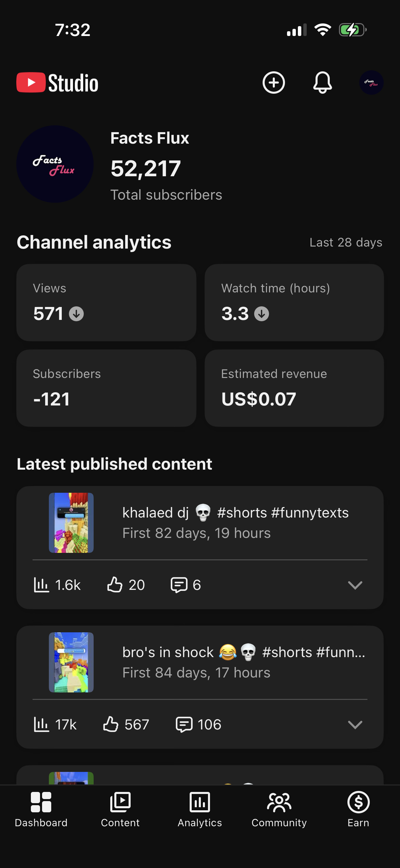The width and height of the screenshot is (400, 868).
Task: Open the Watch time (hours) card
Action: pos(294,303)
